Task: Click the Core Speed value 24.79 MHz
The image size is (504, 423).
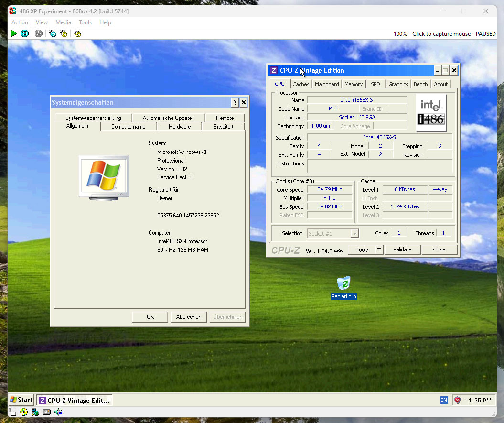Action: point(330,189)
